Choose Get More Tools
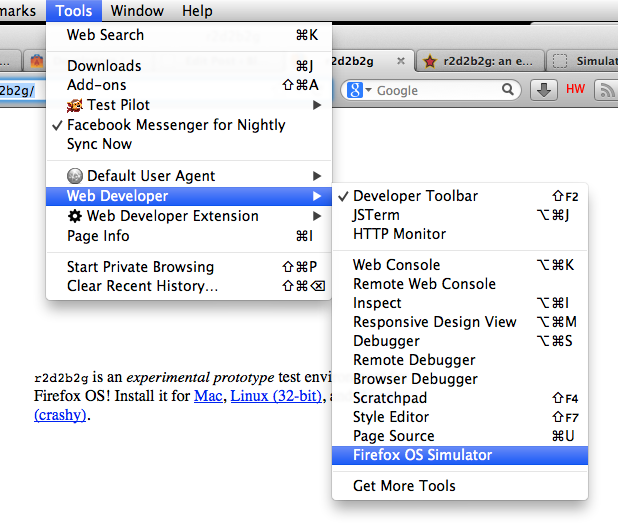 pyautogui.click(x=460, y=486)
